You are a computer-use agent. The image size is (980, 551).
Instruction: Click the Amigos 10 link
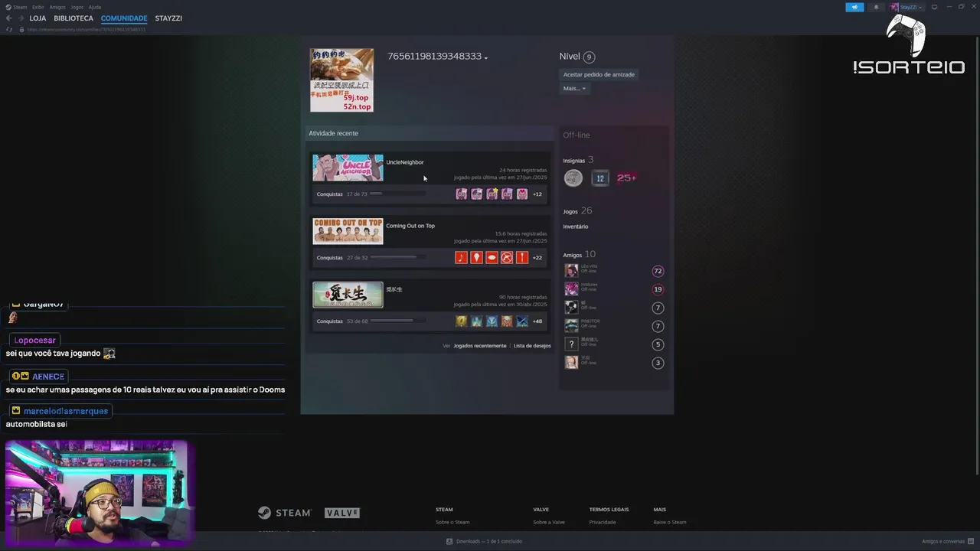pos(579,255)
